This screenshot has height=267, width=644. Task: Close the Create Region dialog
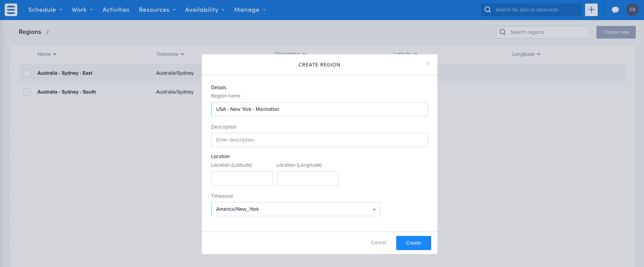click(428, 63)
